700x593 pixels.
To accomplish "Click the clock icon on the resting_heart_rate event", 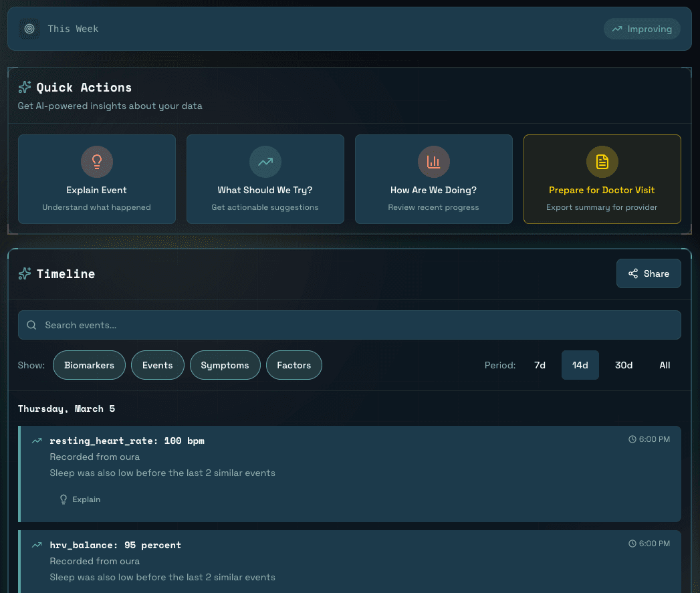I will (632, 439).
